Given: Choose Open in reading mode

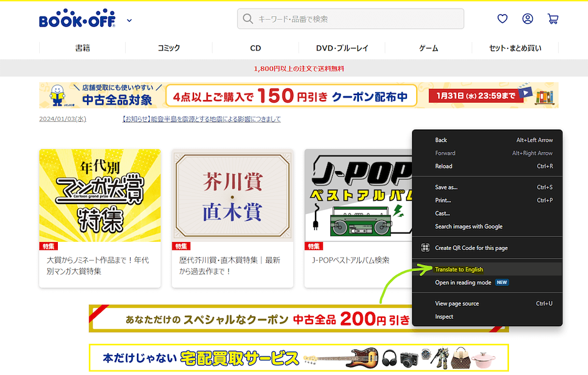Looking at the screenshot, I should pos(487,282).
